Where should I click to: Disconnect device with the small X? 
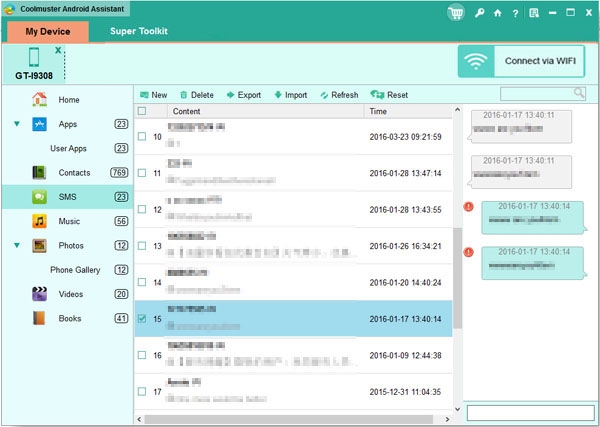click(58, 50)
